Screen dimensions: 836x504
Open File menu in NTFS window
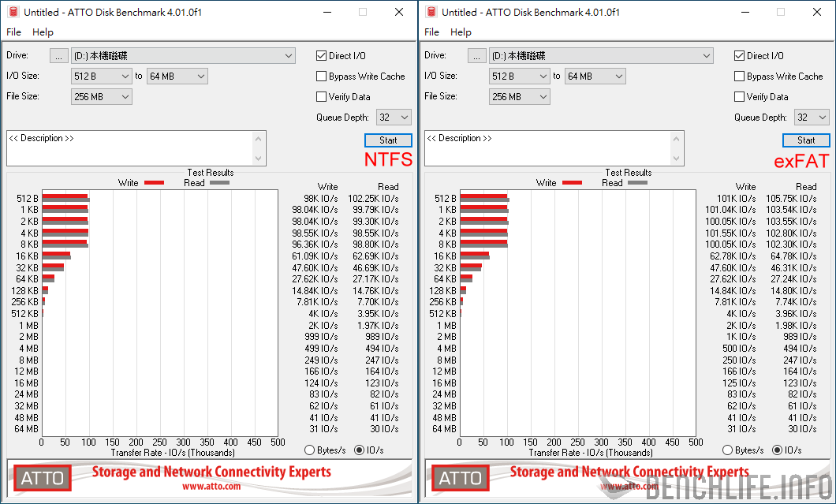(14, 32)
